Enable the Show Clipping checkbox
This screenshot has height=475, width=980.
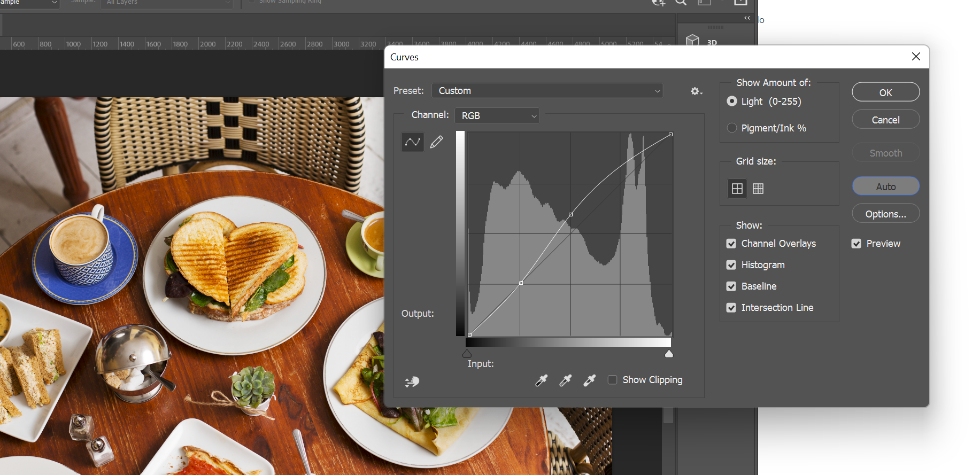[613, 380]
